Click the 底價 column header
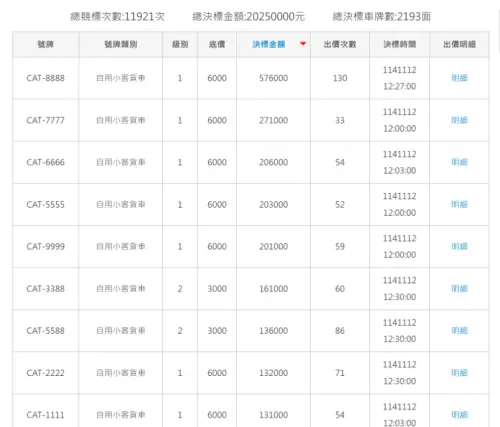This screenshot has height=427, width=500. click(217, 44)
